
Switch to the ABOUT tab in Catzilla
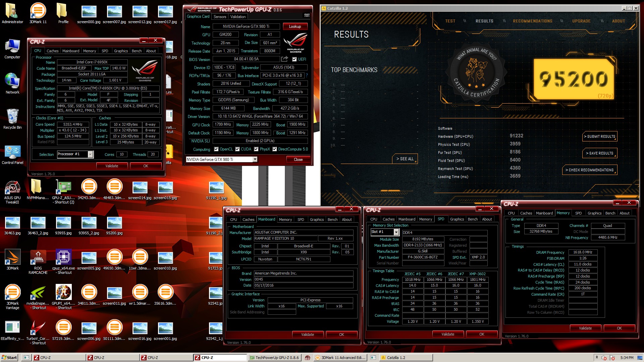pyautogui.click(x=618, y=21)
